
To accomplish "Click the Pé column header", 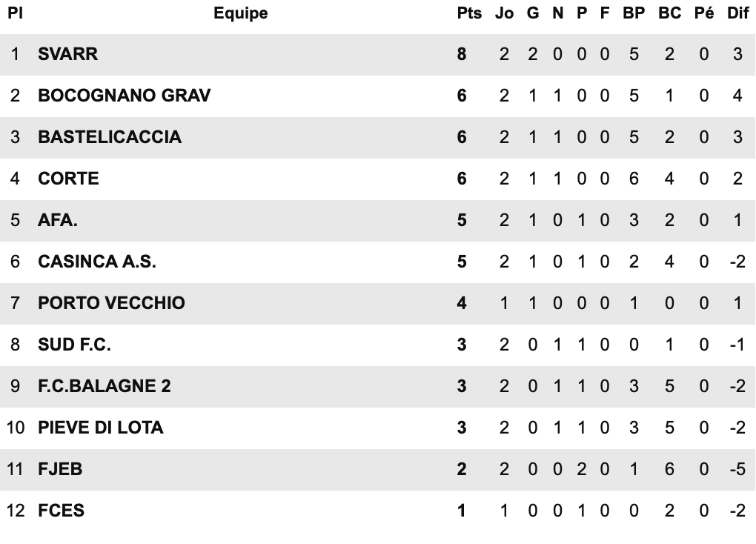I will tap(704, 13).
